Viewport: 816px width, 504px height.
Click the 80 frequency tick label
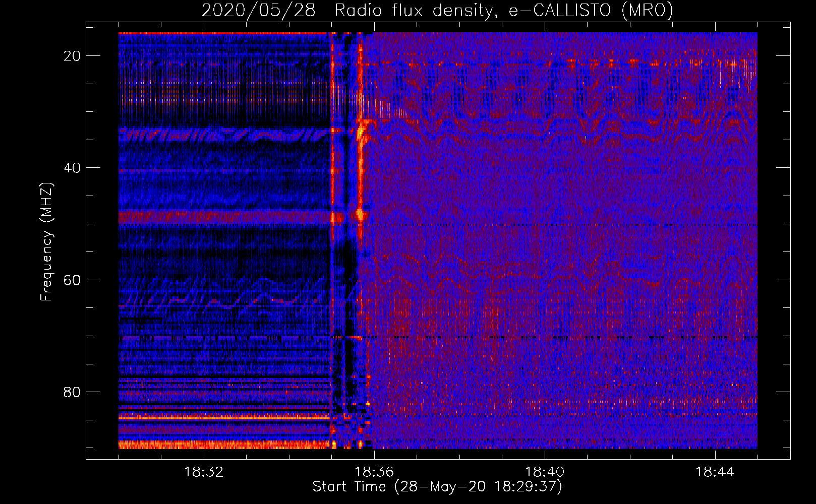pos(73,392)
